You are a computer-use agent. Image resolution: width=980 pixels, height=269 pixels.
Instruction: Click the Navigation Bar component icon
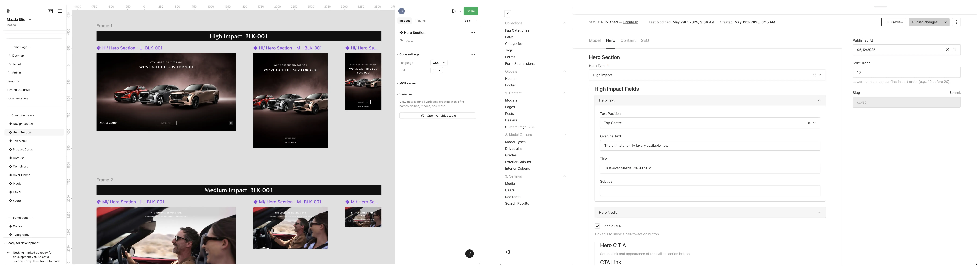tap(11, 124)
